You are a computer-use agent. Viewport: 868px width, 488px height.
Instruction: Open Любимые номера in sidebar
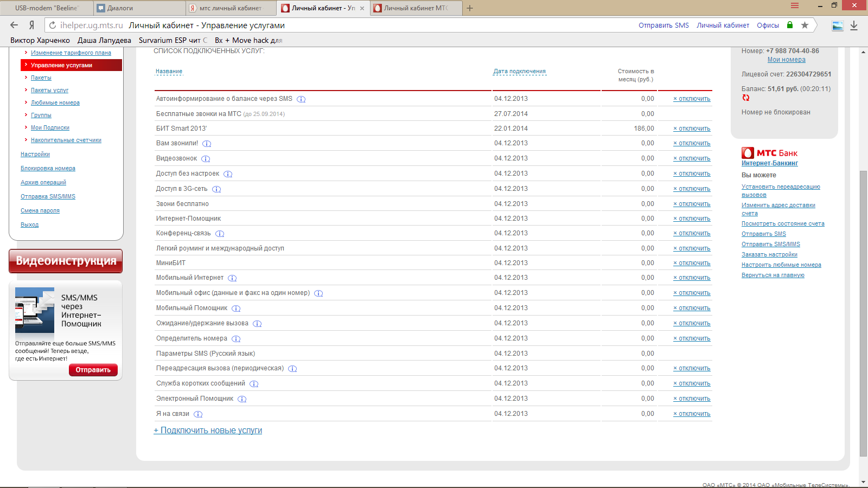point(55,102)
